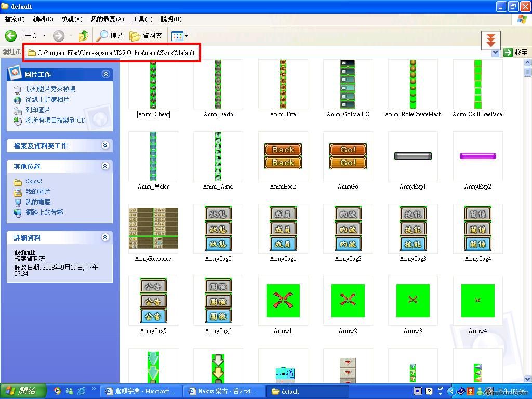Select the ArmyResource image file

[153, 229]
